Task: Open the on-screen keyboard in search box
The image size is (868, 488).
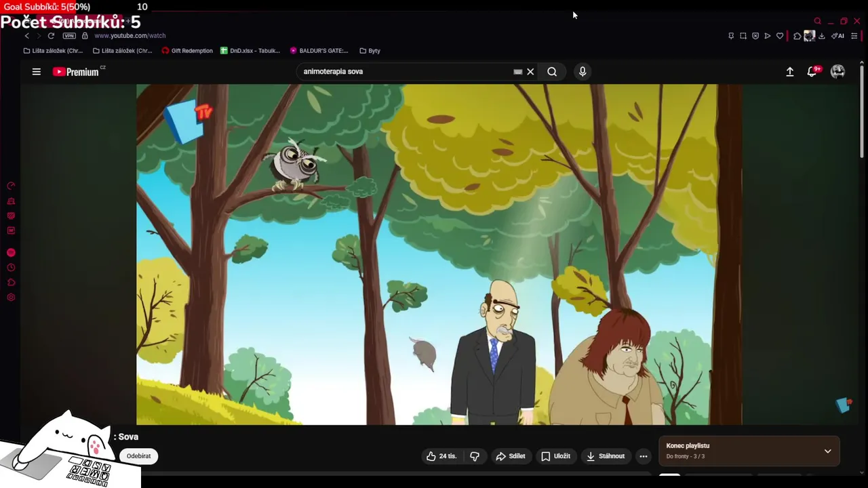Action: tap(518, 72)
